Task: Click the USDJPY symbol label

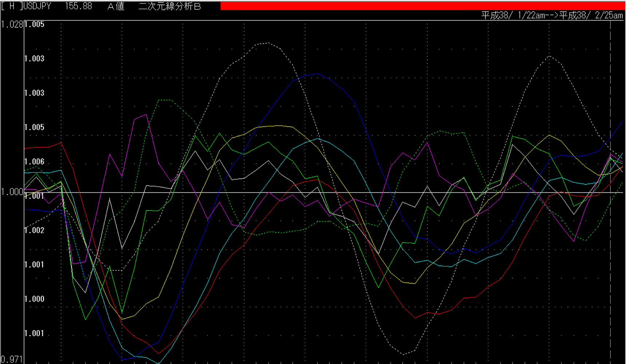Action: 37,6
